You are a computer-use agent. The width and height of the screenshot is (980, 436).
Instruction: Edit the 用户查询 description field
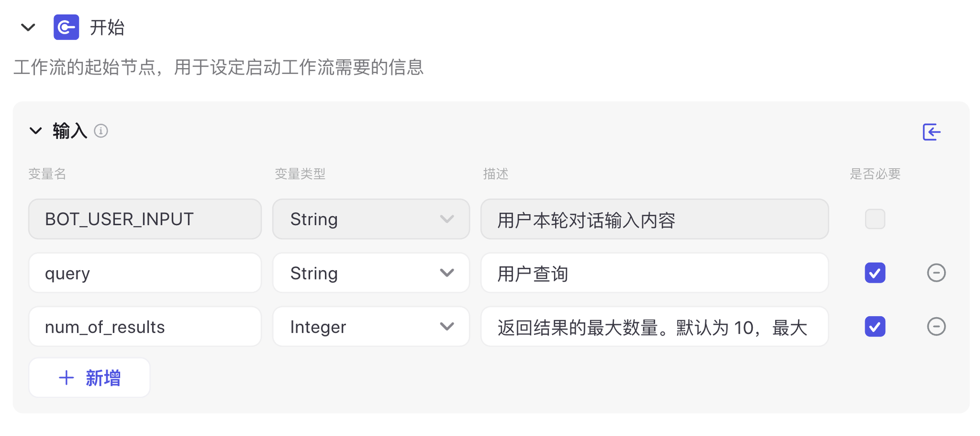pyautogui.click(x=654, y=273)
